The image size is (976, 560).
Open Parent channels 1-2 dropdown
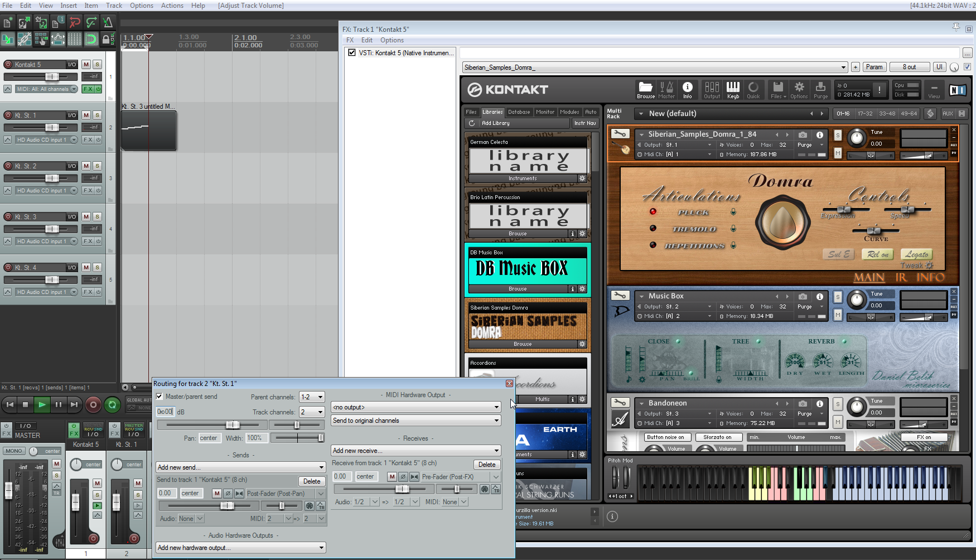312,397
